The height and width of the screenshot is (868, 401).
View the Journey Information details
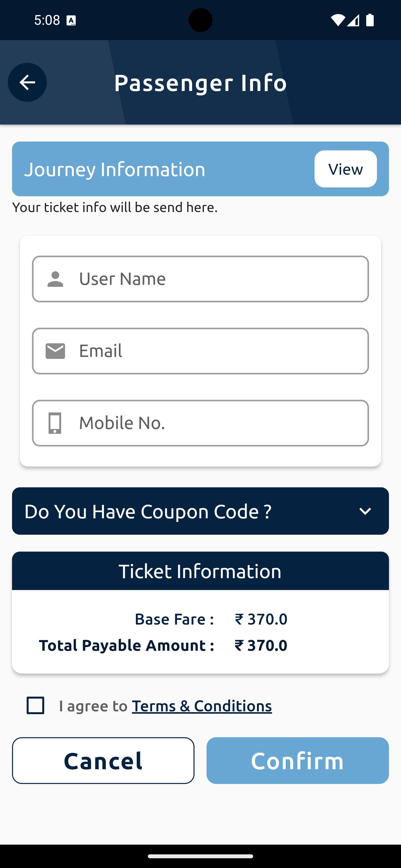click(345, 169)
